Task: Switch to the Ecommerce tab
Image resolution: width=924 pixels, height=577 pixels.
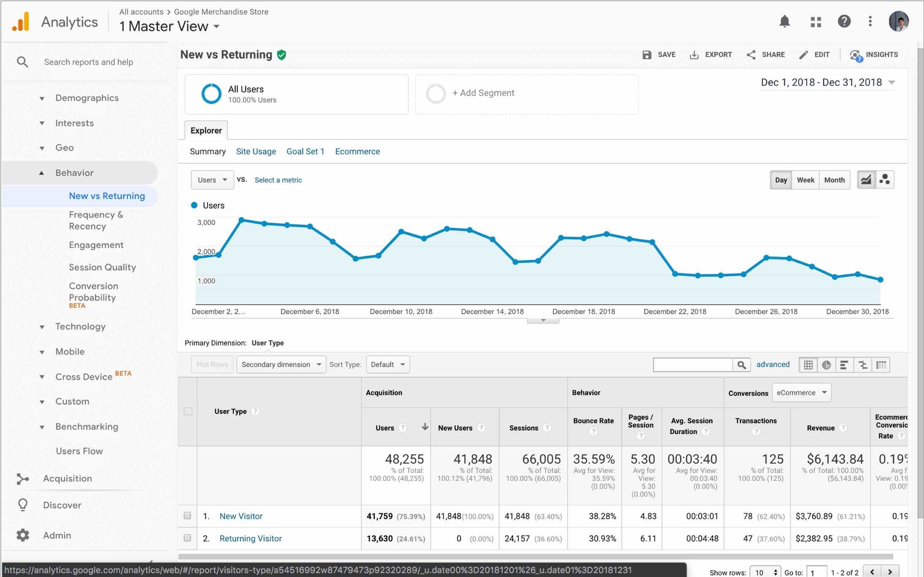Action: 357,152
